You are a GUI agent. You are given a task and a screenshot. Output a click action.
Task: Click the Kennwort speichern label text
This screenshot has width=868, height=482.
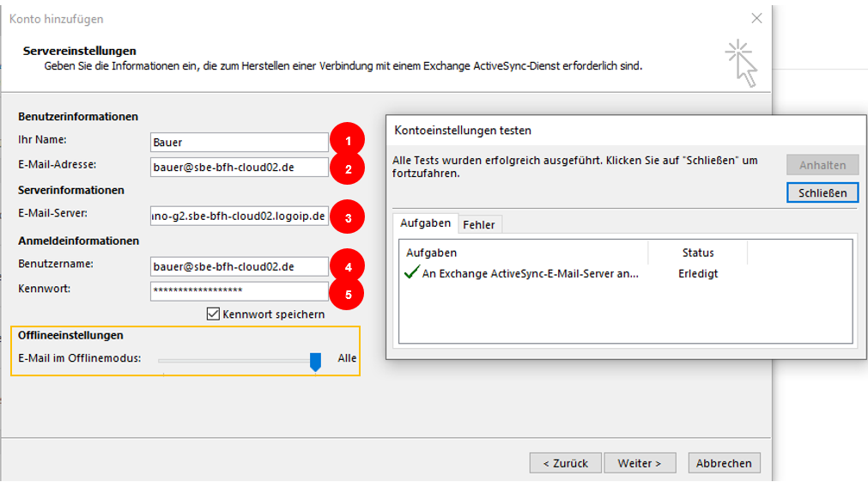click(x=274, y=314)
